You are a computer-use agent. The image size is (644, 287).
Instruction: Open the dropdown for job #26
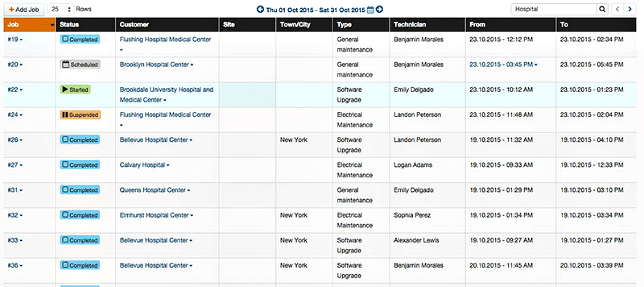pyautogui.click(x=15, y=140)
